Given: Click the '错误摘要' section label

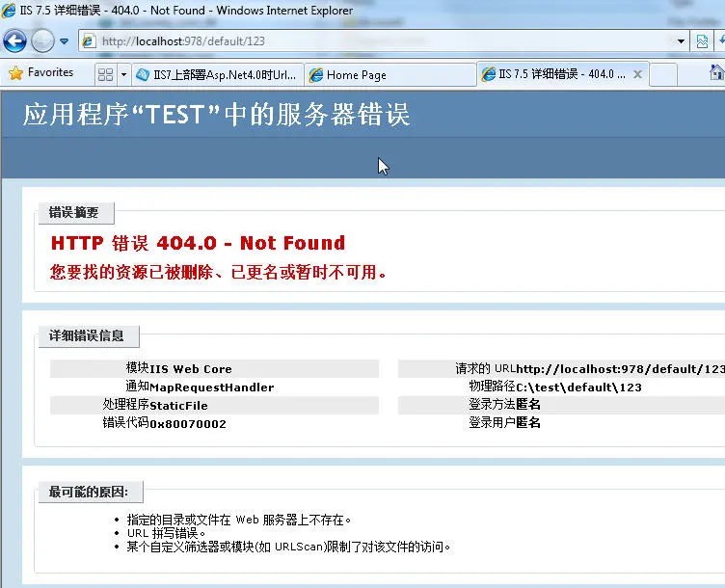Looking at the screenshot, I should [x=76, y=213].
